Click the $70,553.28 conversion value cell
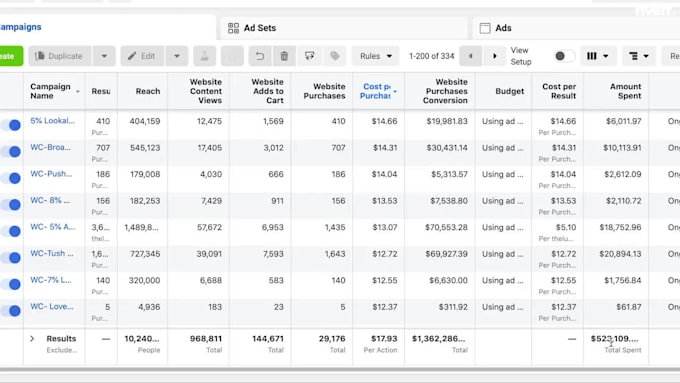Image resolution: width=680 pixels, height=383 pixels. tap(446, 227)
